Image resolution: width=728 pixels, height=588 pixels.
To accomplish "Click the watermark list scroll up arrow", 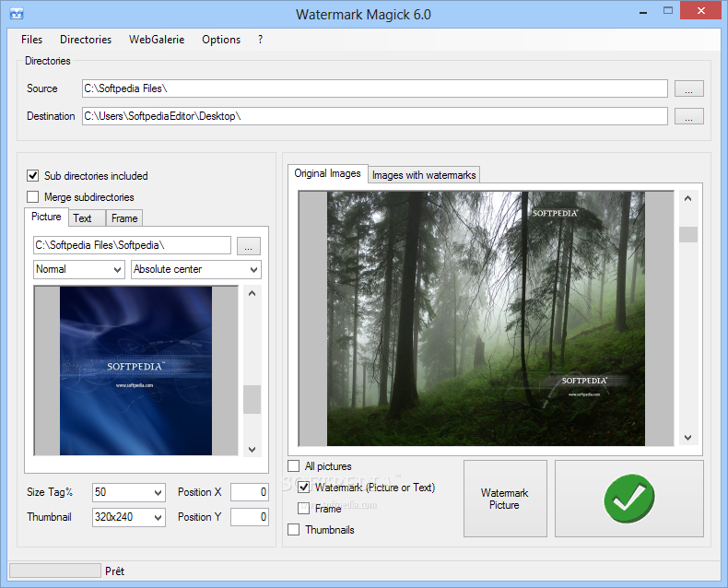I will click(252, 293).
